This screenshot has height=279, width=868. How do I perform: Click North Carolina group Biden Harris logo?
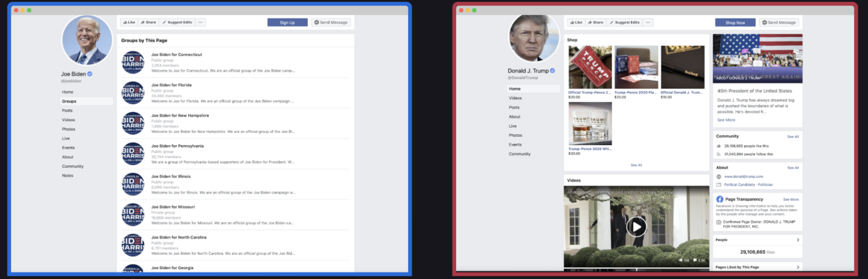(x=133, y=245)
